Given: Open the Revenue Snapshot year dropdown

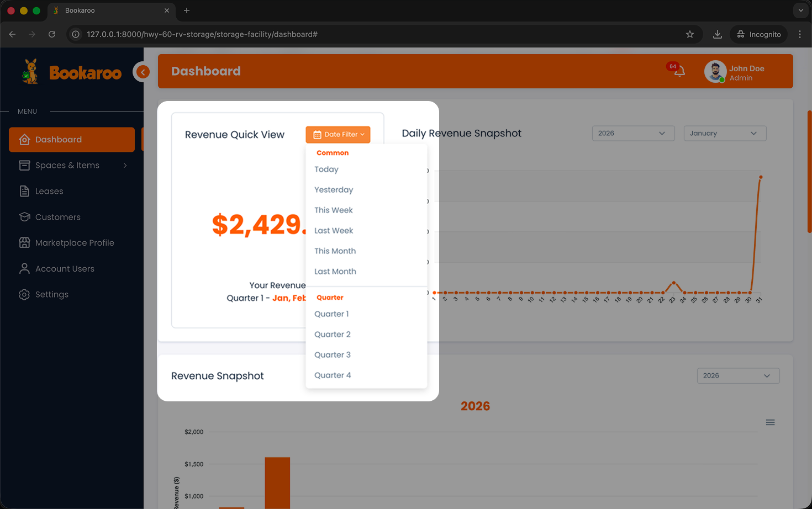Looking at the screenshot, I should [738, 375].
